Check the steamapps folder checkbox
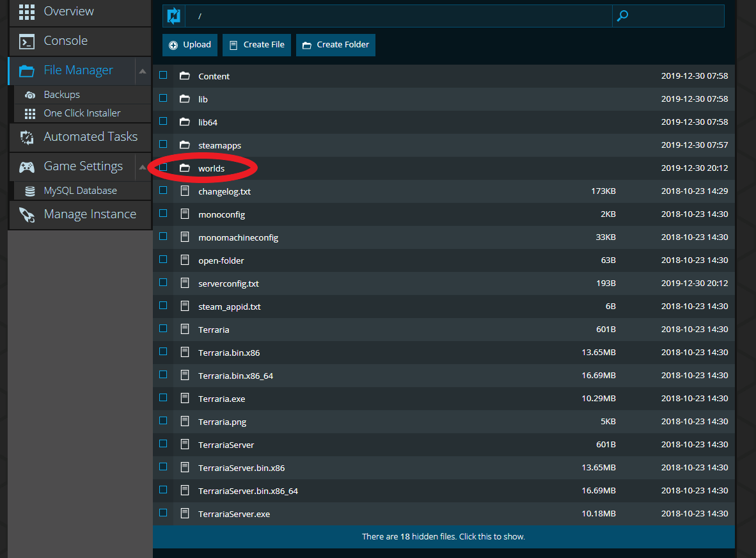756x558 pixels. 164,144
